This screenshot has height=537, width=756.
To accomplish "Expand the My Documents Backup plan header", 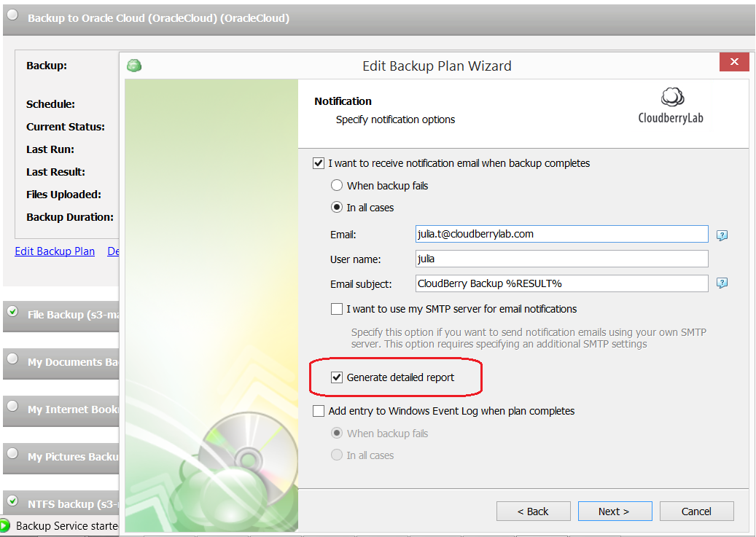I will [x=61, y=363].
